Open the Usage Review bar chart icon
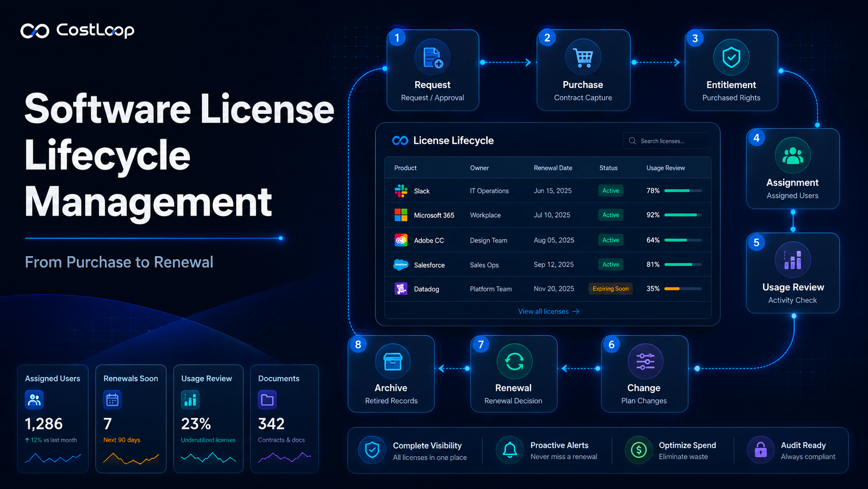Screen dimensions: 868x489 pyautogui.click(x=793, y=260)
